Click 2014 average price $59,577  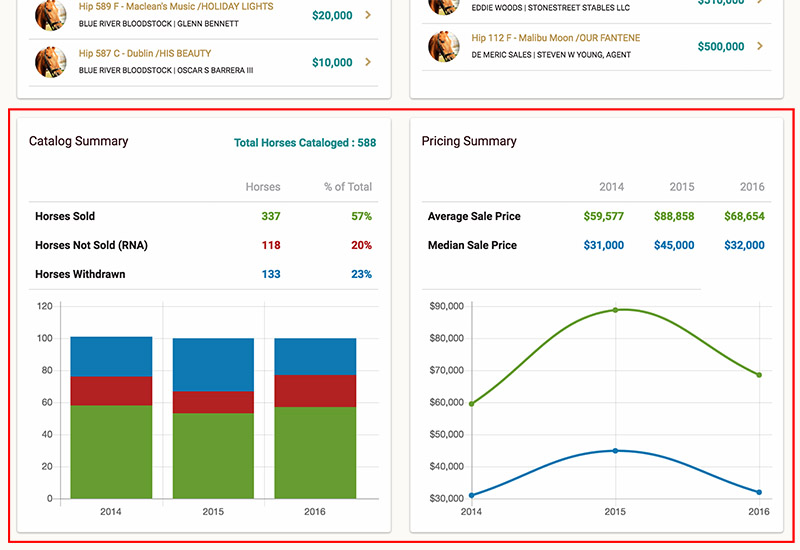coord(604,216)
